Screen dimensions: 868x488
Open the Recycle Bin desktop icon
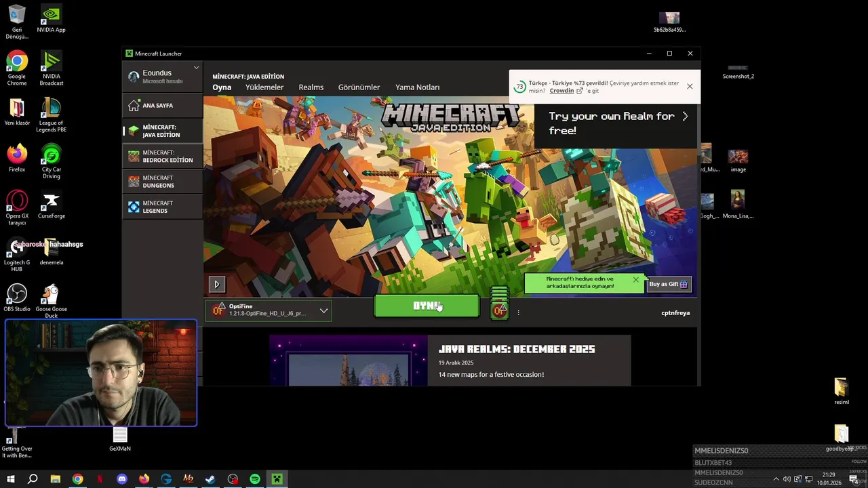click(17, 22)
